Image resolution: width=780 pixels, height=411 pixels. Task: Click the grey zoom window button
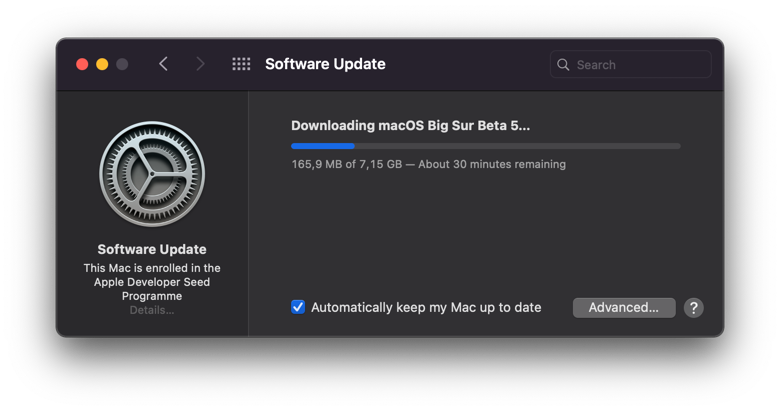(122, 64)
